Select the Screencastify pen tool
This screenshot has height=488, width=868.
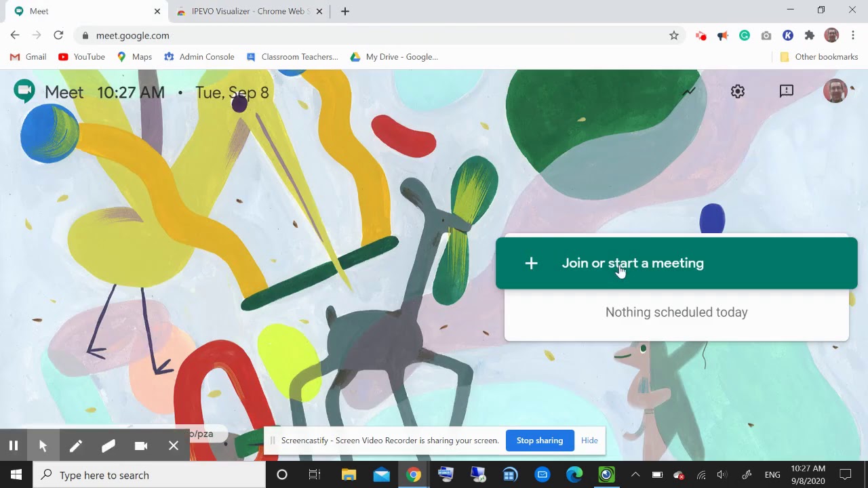[75, 446]
